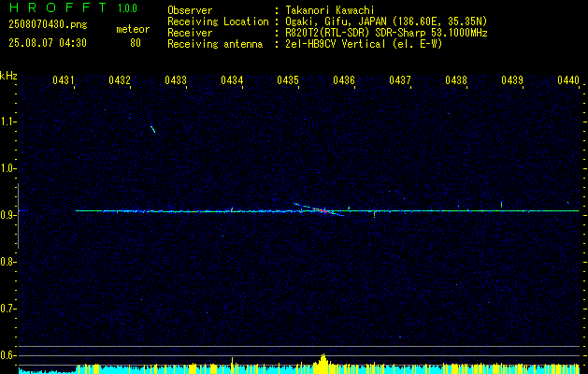The height and width of the screenshot is (374, 588).
Task: Click receiver text R820T2(RTL-SDR) SDR-Sharp 53.1000MHz
Action: [x=386, y=33]
